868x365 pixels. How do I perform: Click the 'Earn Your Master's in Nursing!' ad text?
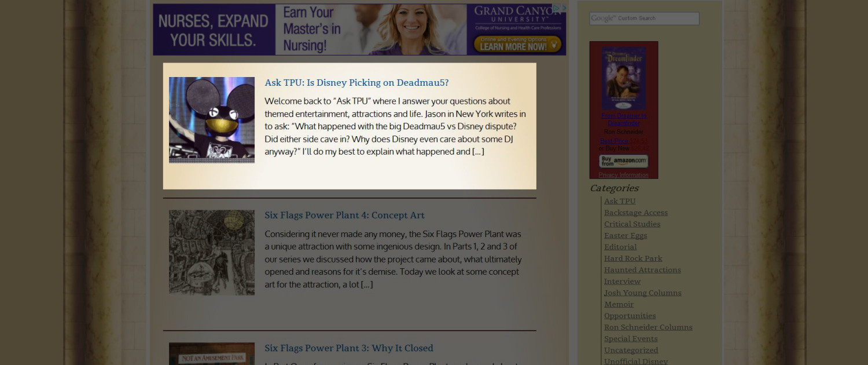312,29
